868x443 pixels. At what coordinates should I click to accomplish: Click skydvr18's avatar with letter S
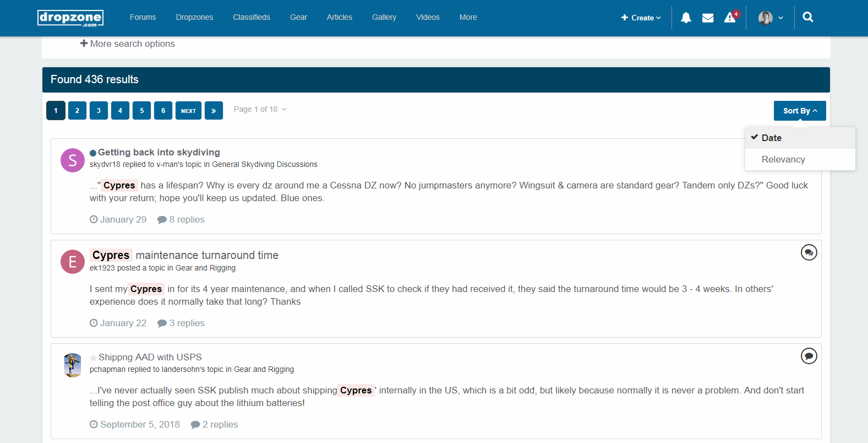[73, 160]
